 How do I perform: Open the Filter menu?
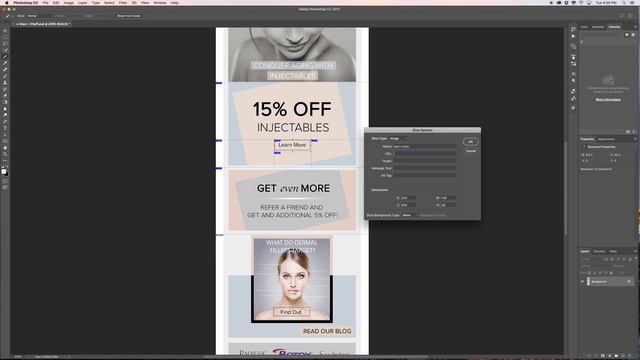[123, 3]
